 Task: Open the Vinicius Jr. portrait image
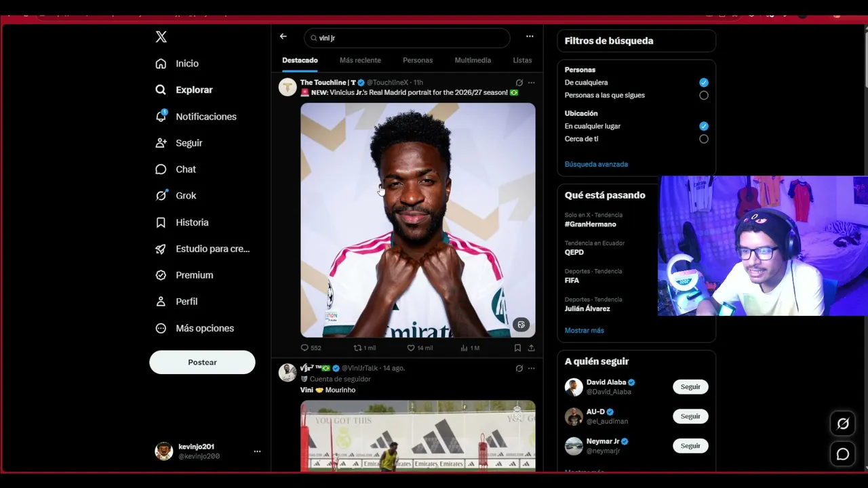tap(418, 220)
